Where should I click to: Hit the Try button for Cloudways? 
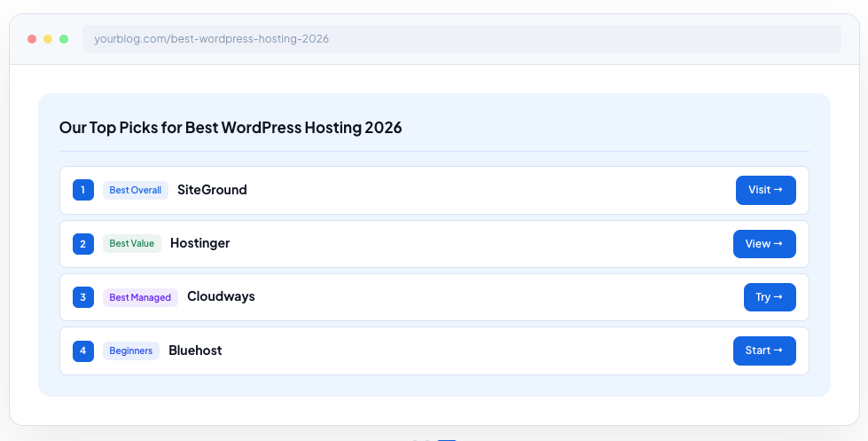pos(769,297)
